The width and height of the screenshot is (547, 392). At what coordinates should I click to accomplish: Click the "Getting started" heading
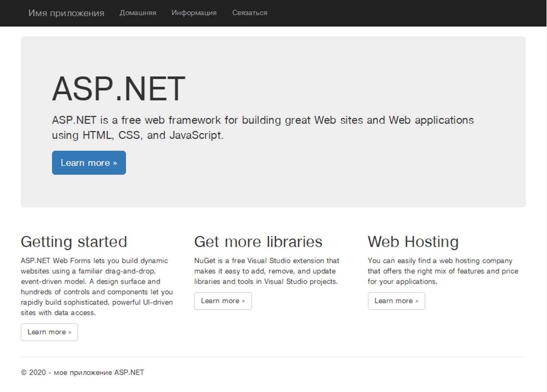(x=74, y=242)
